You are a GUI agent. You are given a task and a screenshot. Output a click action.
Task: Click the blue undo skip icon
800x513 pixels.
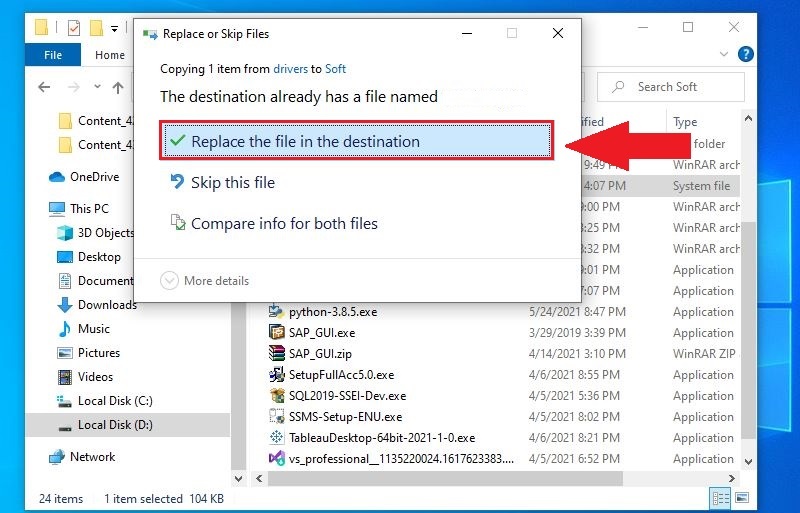coord(177,181)
